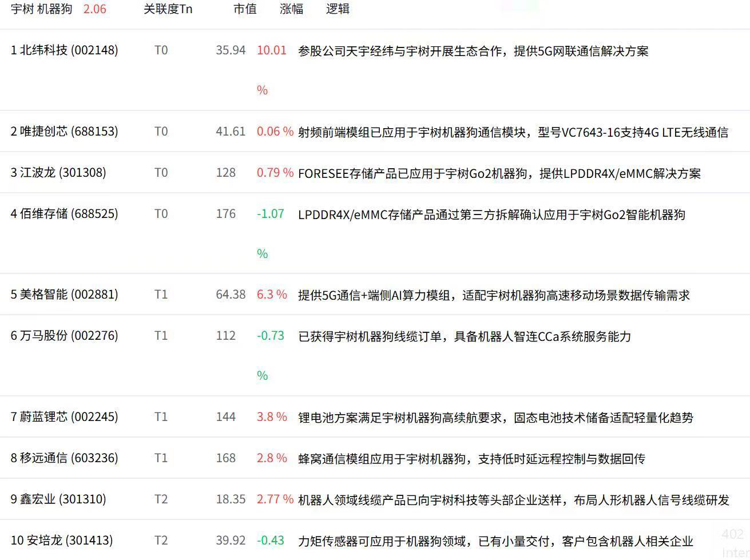Image resolution: width=750 pixels, height=560 pixels.
Task: Click the -0.73 change value
Action: pyautogui.click(x=271, y=336)
